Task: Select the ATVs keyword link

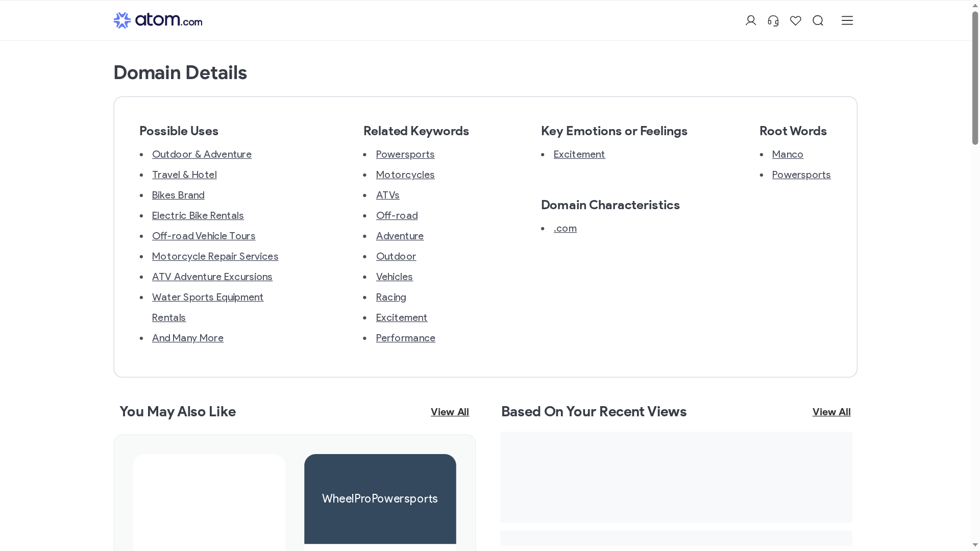Action: [x=388, y=195]
